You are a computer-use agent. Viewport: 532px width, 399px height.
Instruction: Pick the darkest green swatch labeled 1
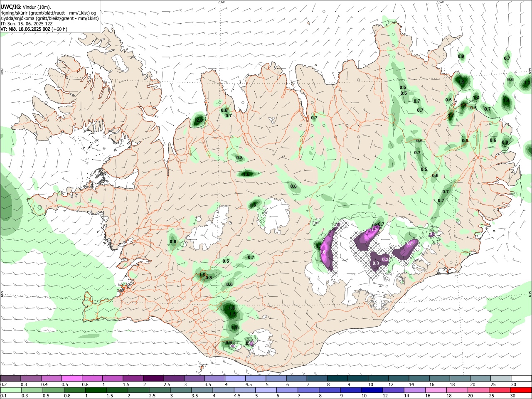point(96,390)
